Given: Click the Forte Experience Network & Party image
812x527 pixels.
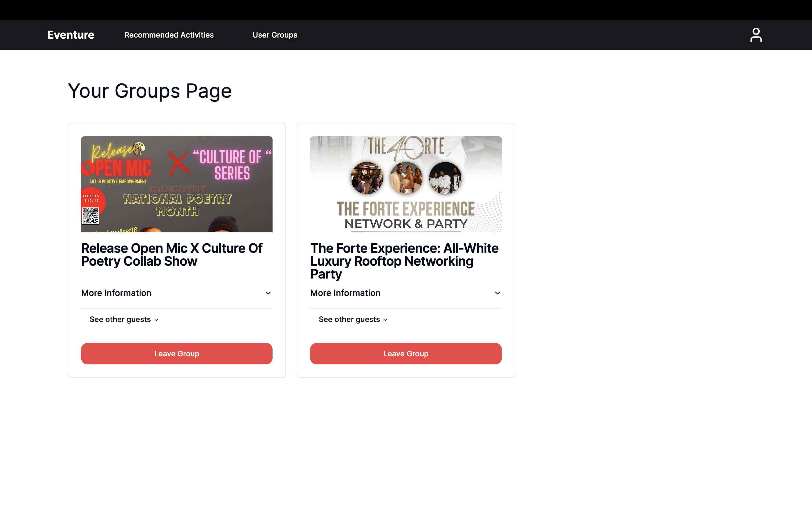Looking at the screenshot, I should click(406, 184).
